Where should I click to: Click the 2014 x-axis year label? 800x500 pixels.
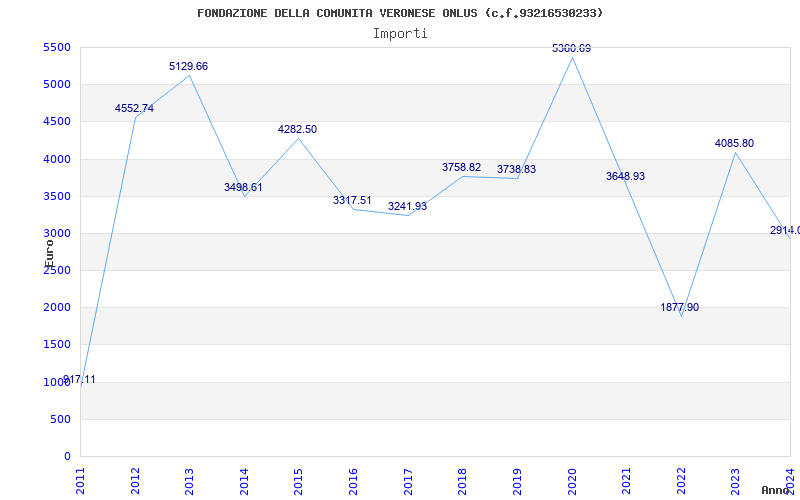click(244, 481)
